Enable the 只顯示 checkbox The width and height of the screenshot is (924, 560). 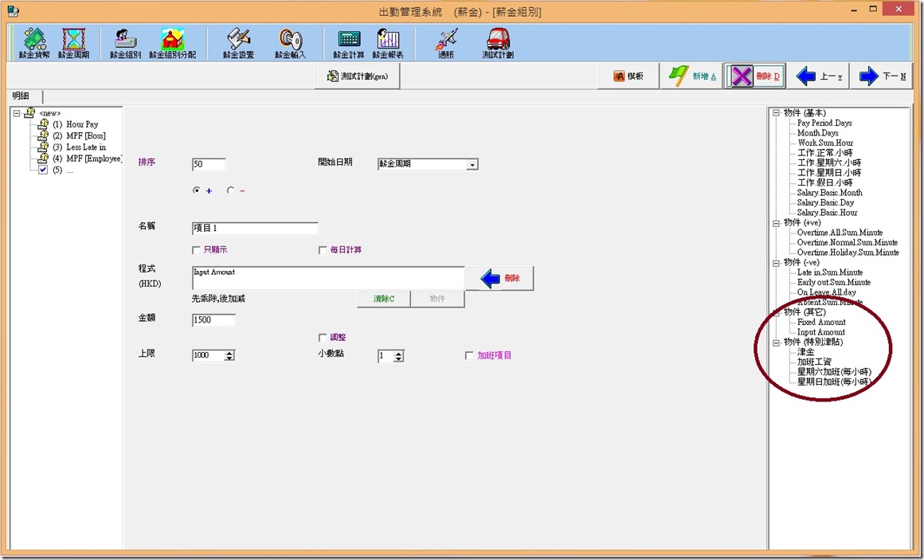(197, 250)
